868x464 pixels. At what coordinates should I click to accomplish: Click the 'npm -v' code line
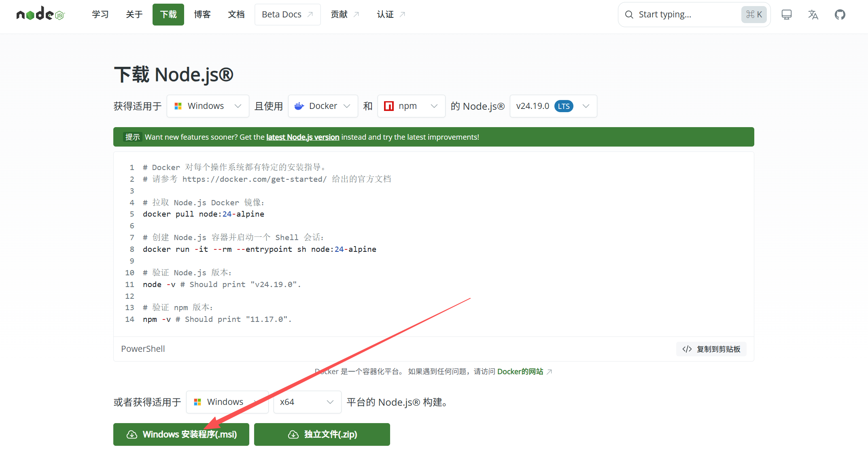(217, 319)
